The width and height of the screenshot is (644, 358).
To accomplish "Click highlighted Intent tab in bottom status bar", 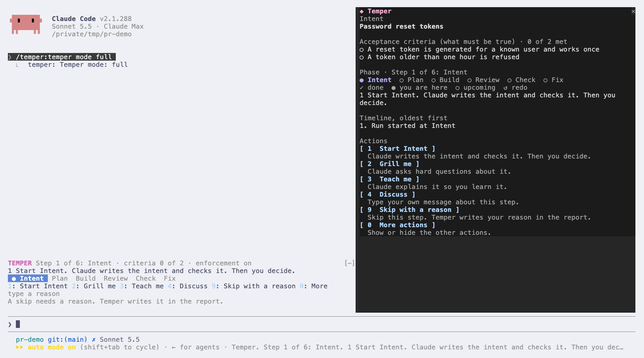I will [28, 279].
